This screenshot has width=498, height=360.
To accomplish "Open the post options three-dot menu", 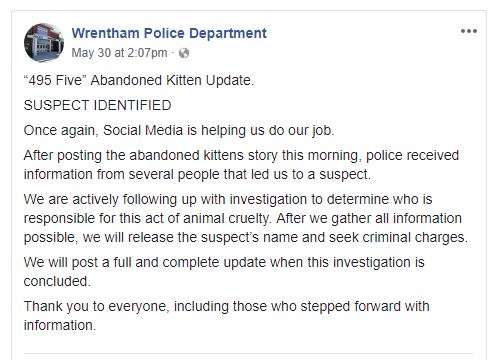I will tap(469, 31).
